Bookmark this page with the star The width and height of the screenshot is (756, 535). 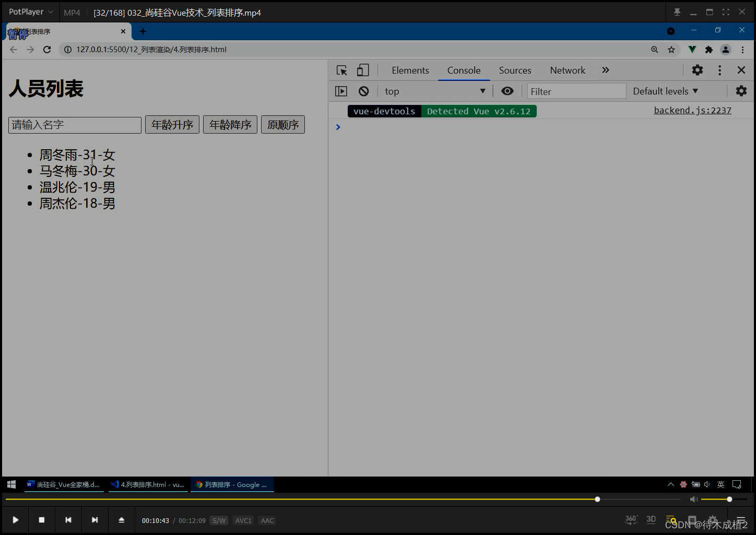click(671, 50)
